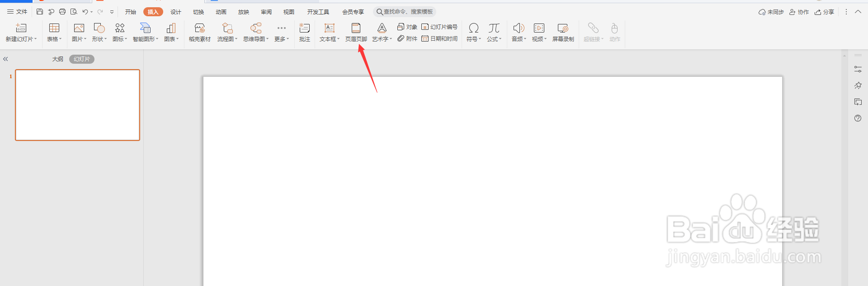The height and width of the screenshot is (286, 868).
Task: Expand the Shapes (形状) dropdown arrow
Action: pyautogui.click(x=106, y=39)
